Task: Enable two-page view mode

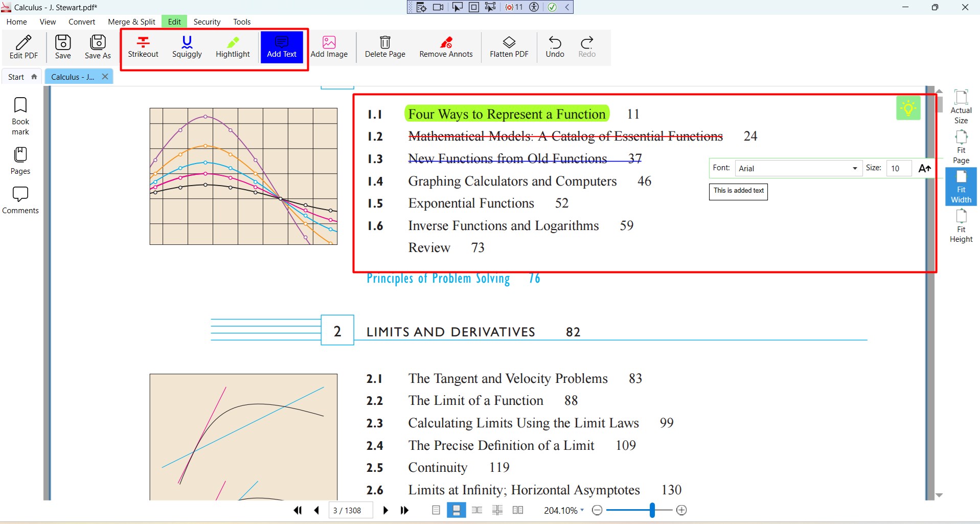Action: click(x=517, y=510)
